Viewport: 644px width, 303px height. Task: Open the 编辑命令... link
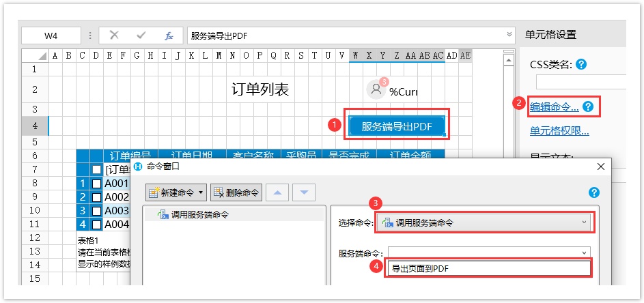pyautogui.click(x=554, y=107)
